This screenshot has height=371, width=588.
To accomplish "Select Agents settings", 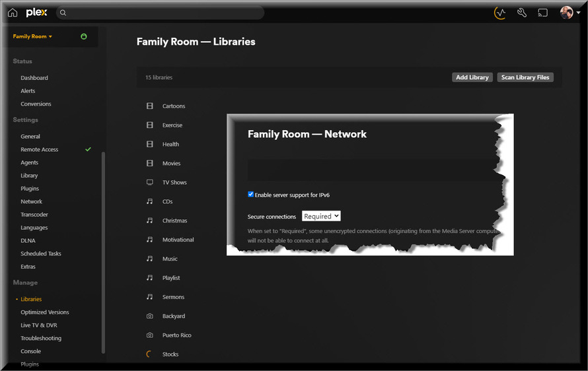I will pos(29,162).
